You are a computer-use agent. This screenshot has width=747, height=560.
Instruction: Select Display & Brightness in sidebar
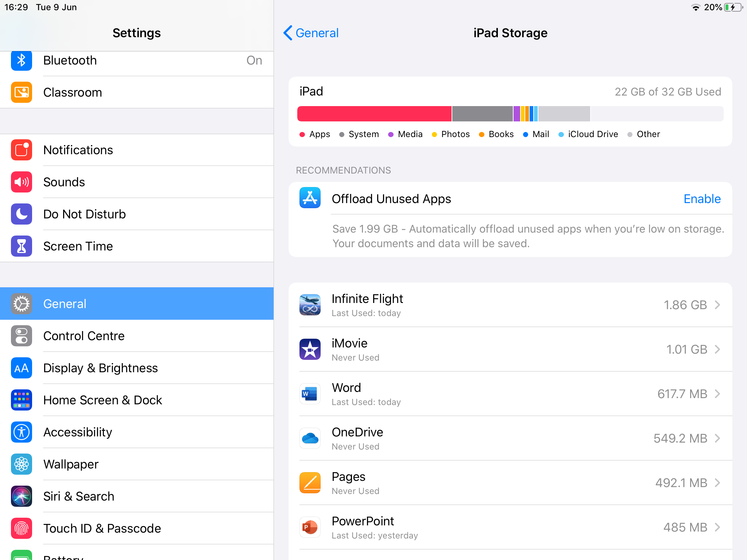point(137,368)
